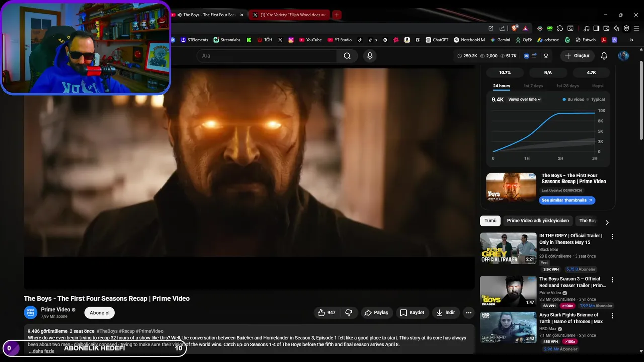Open Futweb bookmark
The height and width of the screenshot is (362, 644).
point(586,40)
